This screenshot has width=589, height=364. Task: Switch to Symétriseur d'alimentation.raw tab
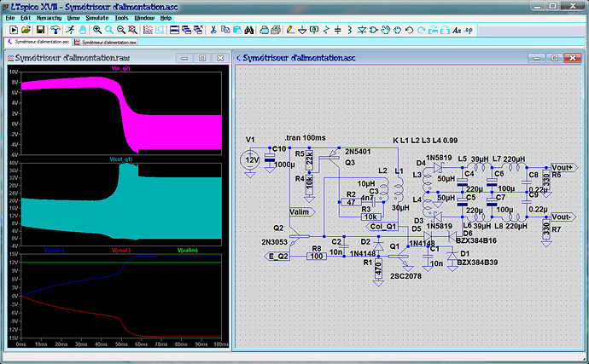click(x=106, y=42)
